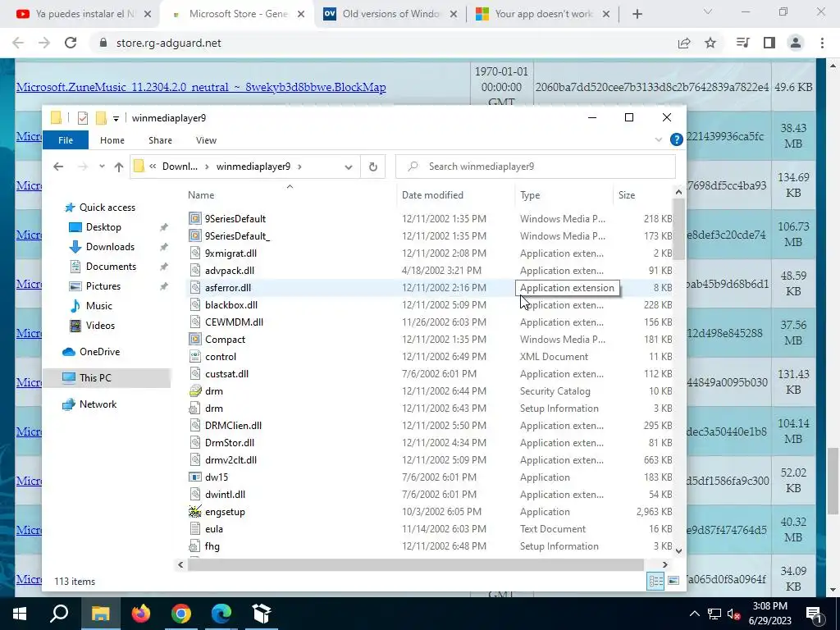The width and height of the screenshot is (840, 630).
Task: Select the 9SeriesDefault file
Action: 235,218
